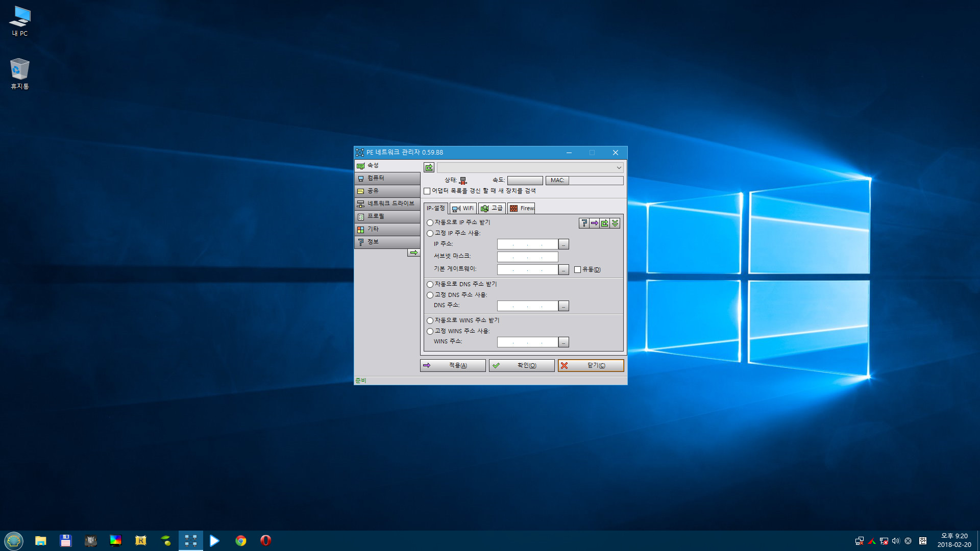980x551 pixels.
Task: Launch Opera browser from the taskbar
Action: pos(266,541)
